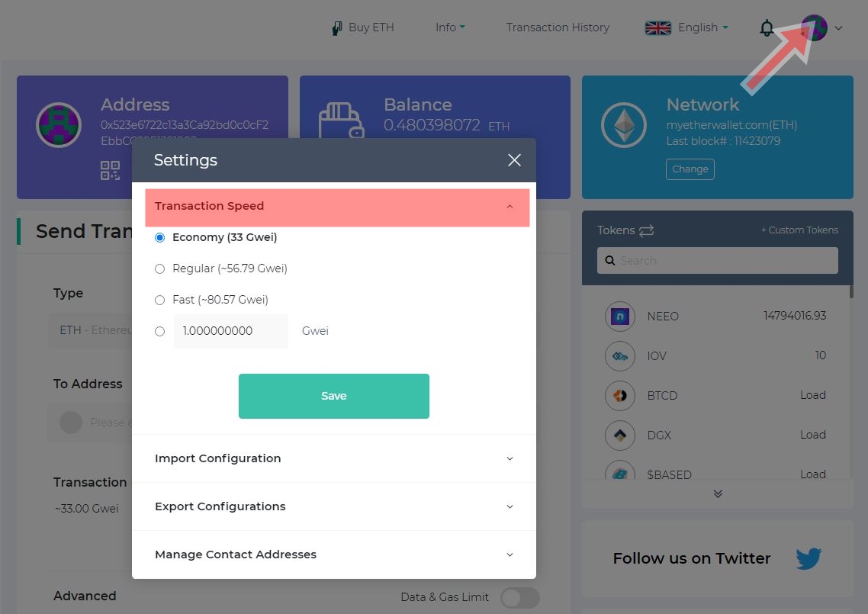Click the tokens list scrollbar
868x614 pixels.
pyautogui.click(x=851, y=292)
